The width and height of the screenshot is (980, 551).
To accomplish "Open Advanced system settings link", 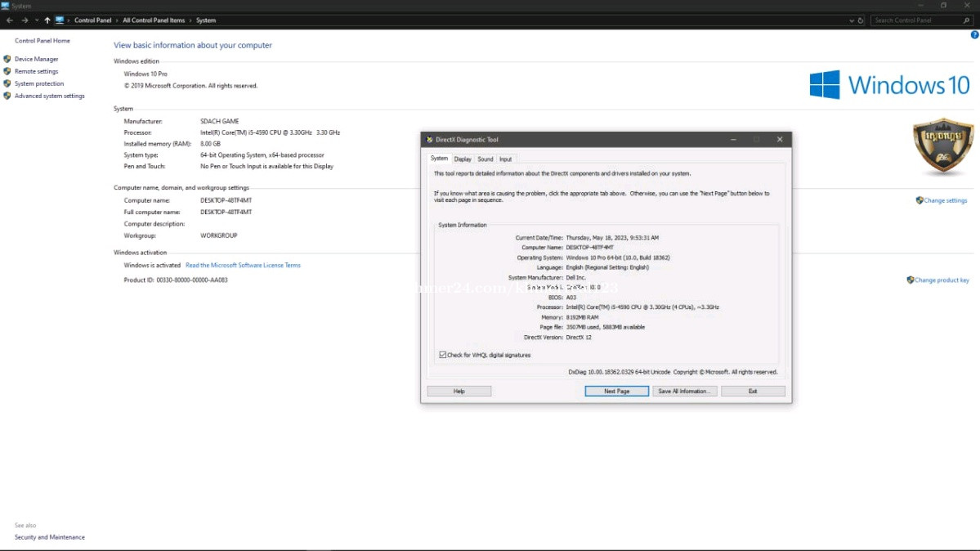I will click(49, 96).
